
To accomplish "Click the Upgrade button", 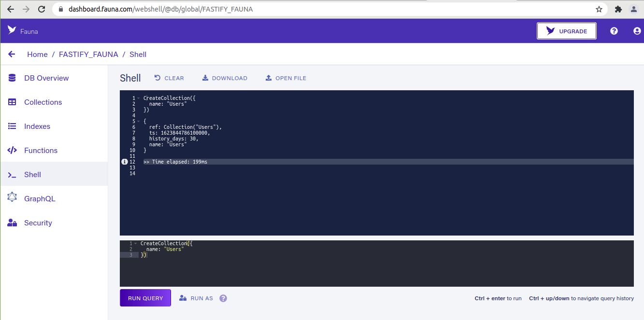I will coord(567,31).
